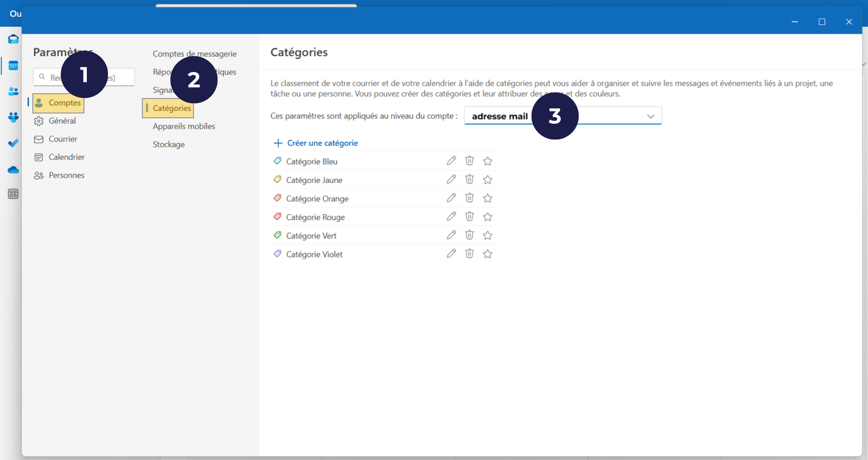Open the Stockage subsection
The width and height of the screenshot is (868, 460).
(168, 145)
